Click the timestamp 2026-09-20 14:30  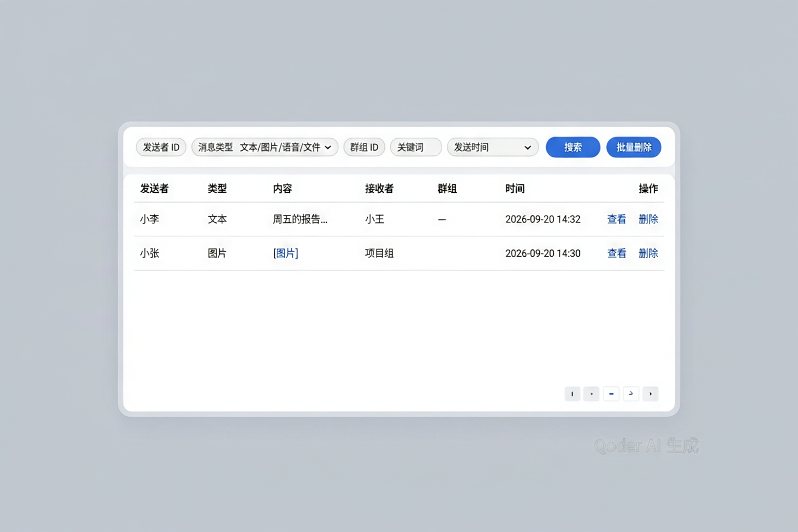(x=543, y=253)
